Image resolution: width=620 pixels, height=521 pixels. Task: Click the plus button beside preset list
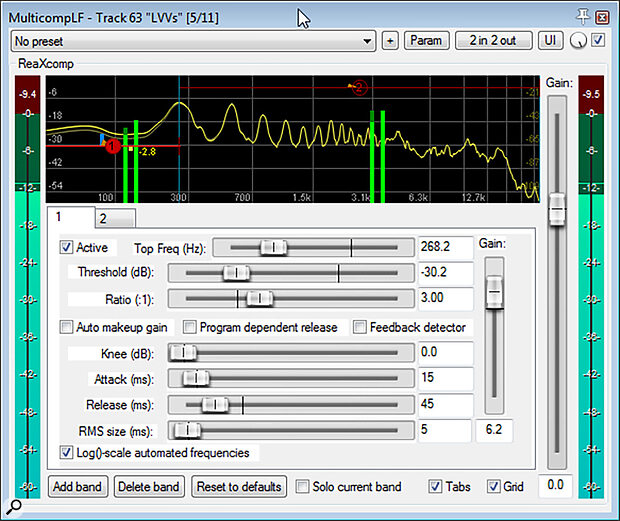[x=390, y=41]
